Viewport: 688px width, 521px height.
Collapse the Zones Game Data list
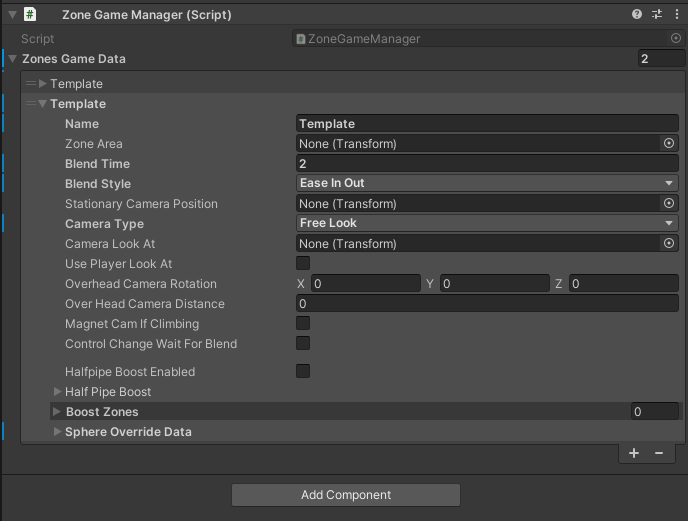pos(12,59)
